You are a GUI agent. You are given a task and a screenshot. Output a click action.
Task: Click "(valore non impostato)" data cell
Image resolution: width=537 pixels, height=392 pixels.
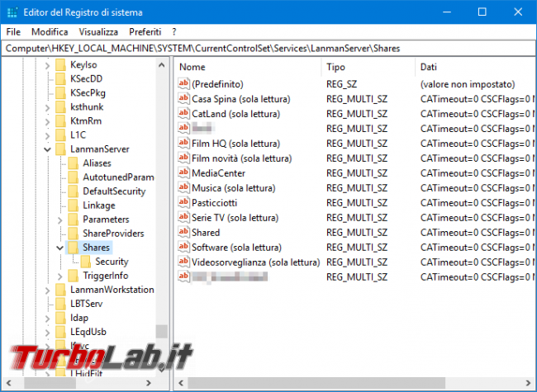pyautogui.click(x=468, y=84)
